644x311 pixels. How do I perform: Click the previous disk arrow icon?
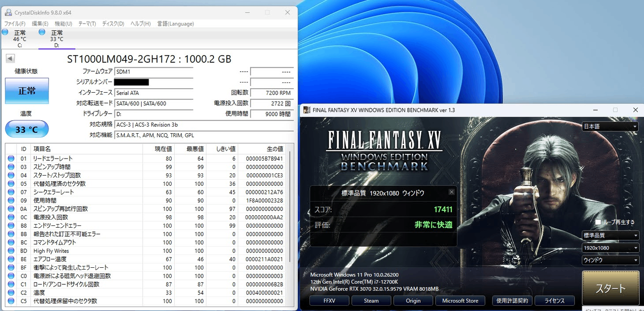point(10,58)
